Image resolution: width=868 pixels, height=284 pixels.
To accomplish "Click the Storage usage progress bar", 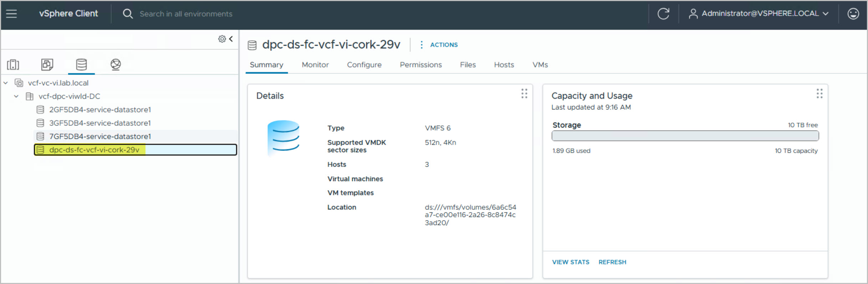I will [685, 136].
